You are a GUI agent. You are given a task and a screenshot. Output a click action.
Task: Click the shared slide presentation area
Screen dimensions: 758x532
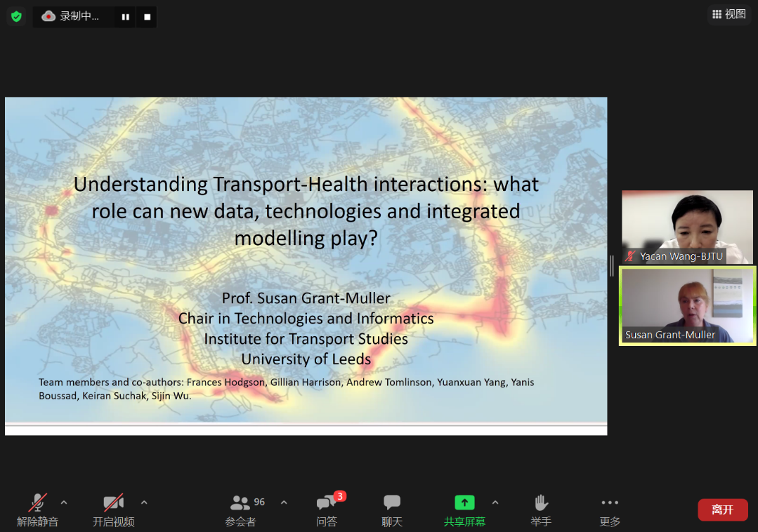tap(306, 266)
